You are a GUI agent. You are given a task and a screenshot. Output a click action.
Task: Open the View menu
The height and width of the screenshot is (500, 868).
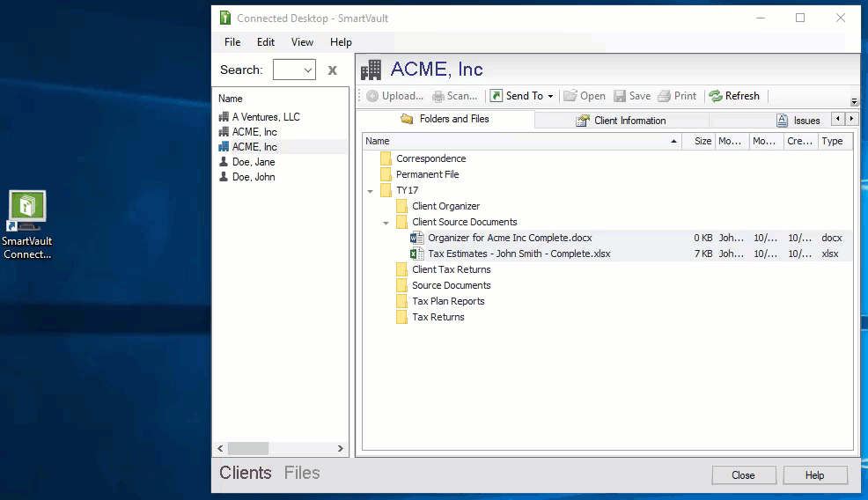pos(302,42)
